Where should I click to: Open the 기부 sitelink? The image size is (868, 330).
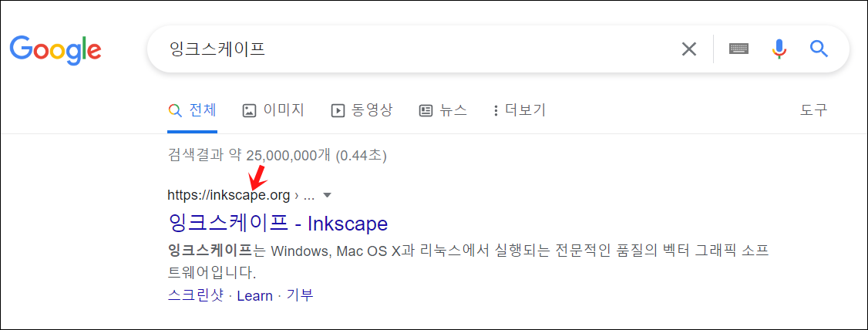coord(300,295)
